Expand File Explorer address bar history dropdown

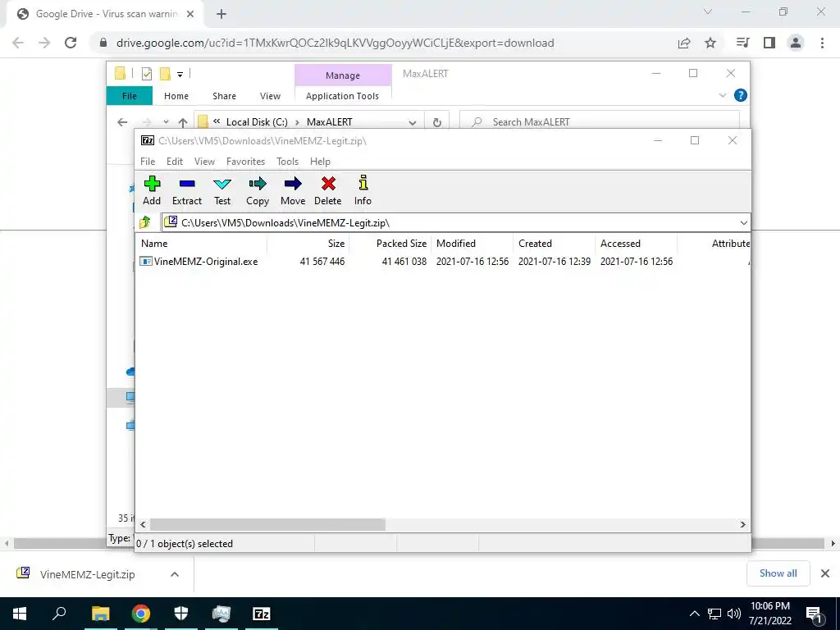(x=413, y=122)
